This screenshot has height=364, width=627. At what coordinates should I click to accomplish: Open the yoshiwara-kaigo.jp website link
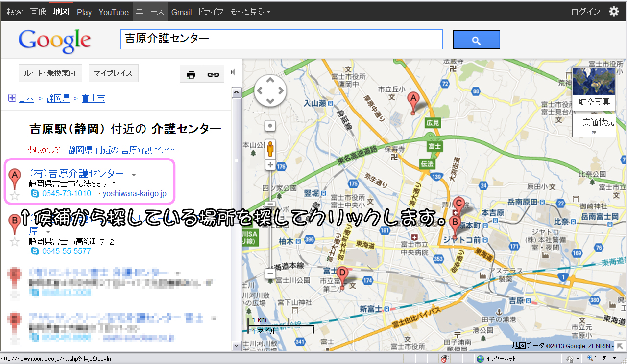[135, 194]
